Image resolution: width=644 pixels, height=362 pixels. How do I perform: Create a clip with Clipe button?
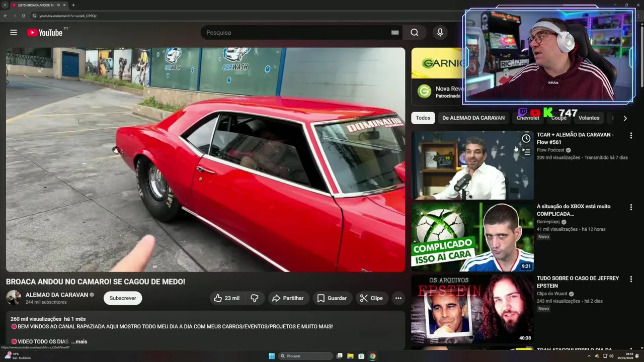point(371,298)
